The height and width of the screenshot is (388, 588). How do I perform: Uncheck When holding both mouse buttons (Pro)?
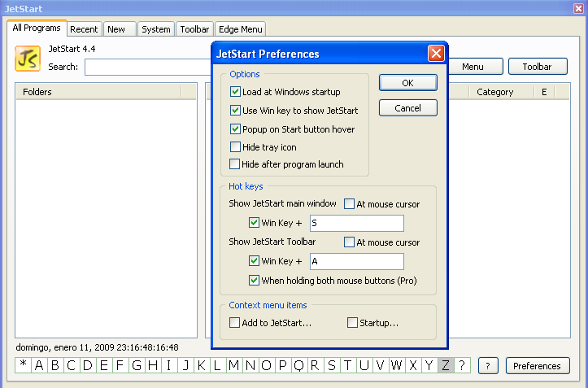(254, 281)
